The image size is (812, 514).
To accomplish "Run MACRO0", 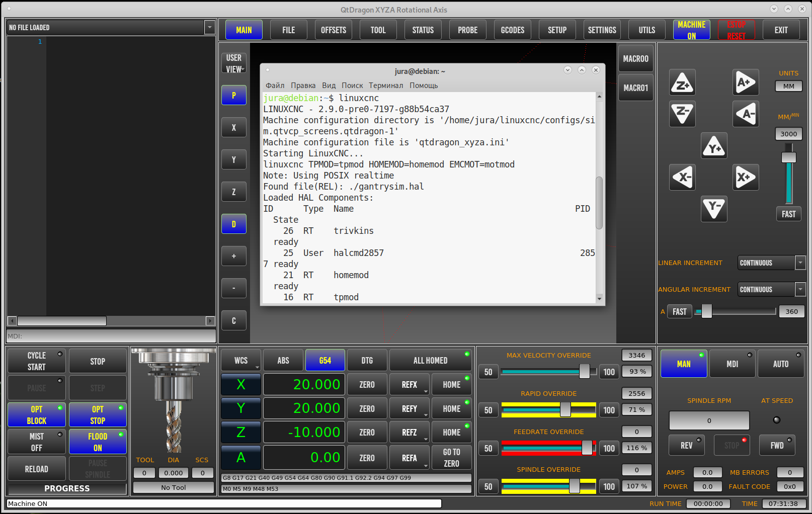I will [636, 58].
